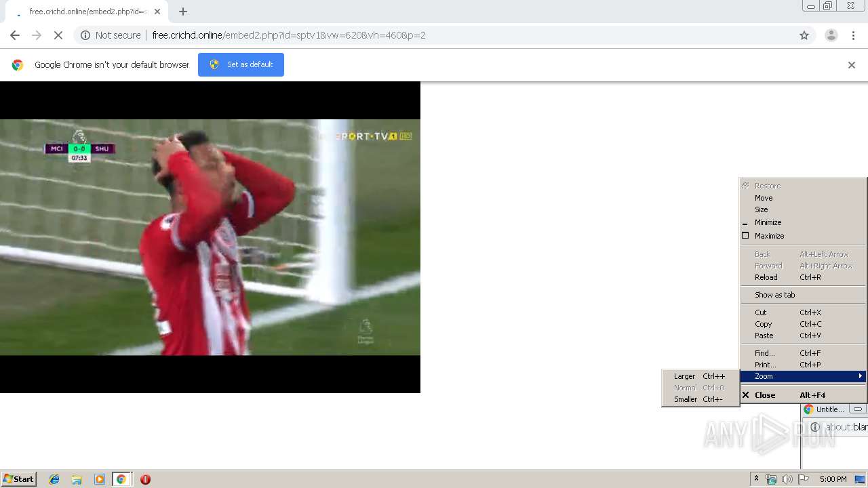Open the Chrome profile avatar
This screenshot has height=488, width=868.
click(831, 35)
